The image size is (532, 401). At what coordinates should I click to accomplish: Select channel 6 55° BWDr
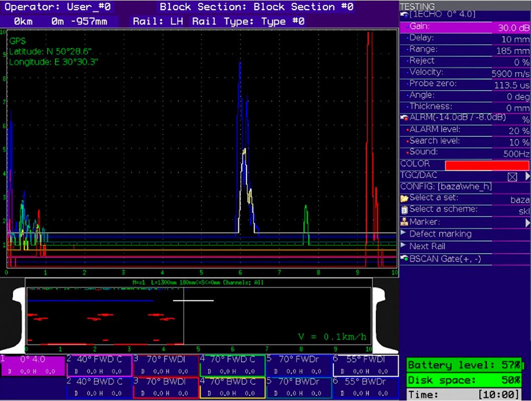(366, 388)
